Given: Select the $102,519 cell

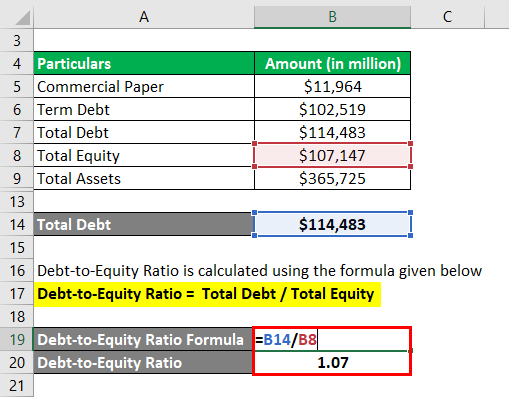Looking at the screenshot, I should point(332,110).
